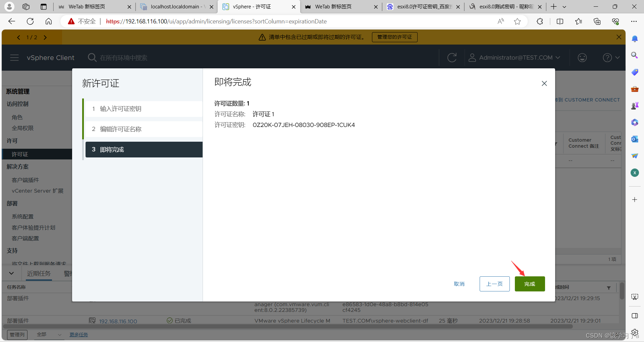This screenshot has width=644, height=342.
Task: Open the sidebar search icon
Action: coord(635,55)
